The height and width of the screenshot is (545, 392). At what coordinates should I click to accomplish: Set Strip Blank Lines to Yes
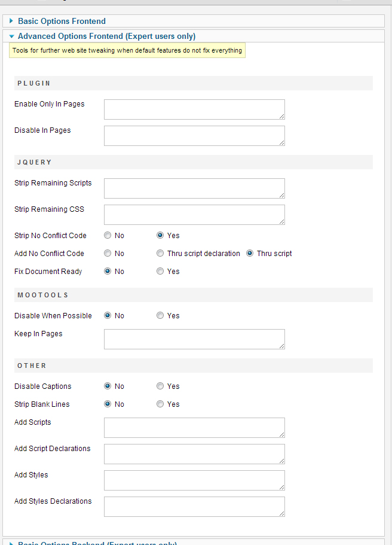pos(160,404)
